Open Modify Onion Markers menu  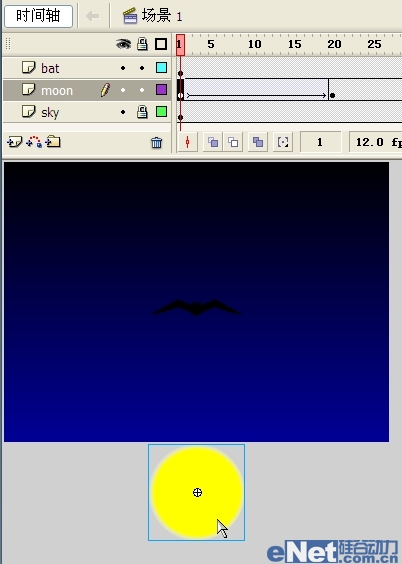[283, 142]
